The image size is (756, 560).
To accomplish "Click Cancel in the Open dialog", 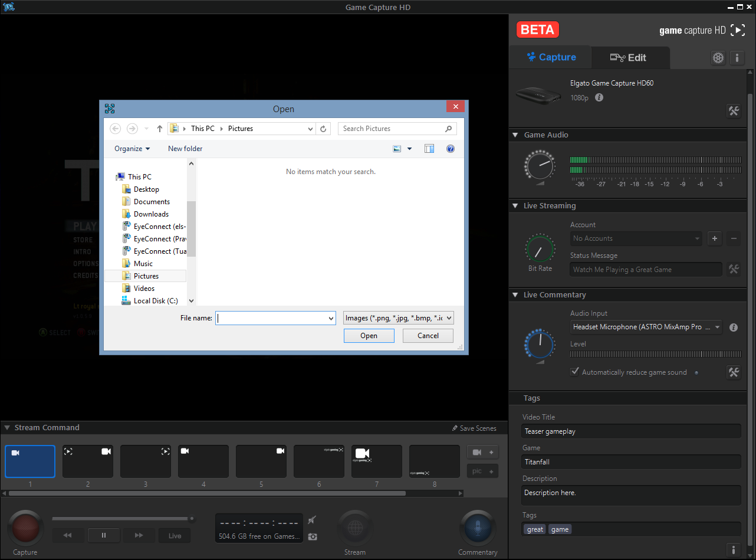I will pos(428,336).
